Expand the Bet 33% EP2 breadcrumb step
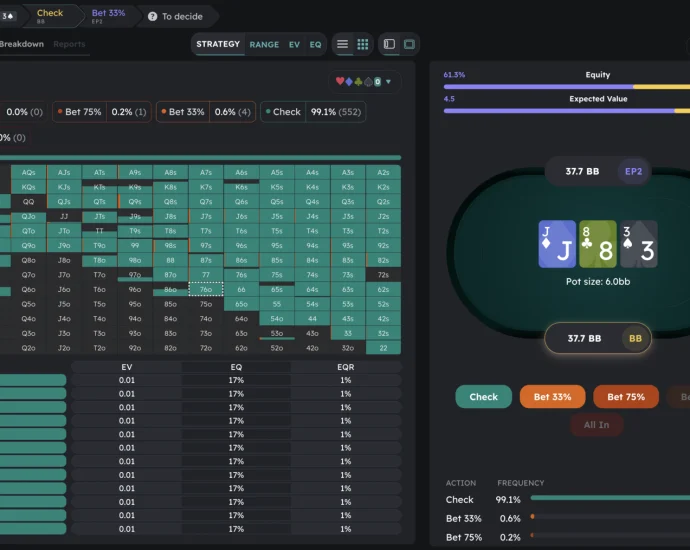Image resolution: width=690 pixels, height=550 pixels. tap(108, 16)
